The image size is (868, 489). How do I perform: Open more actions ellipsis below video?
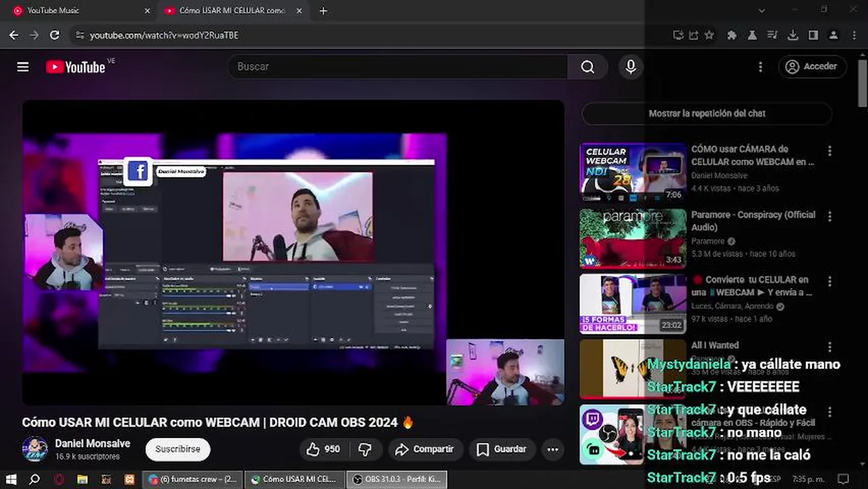553,449
